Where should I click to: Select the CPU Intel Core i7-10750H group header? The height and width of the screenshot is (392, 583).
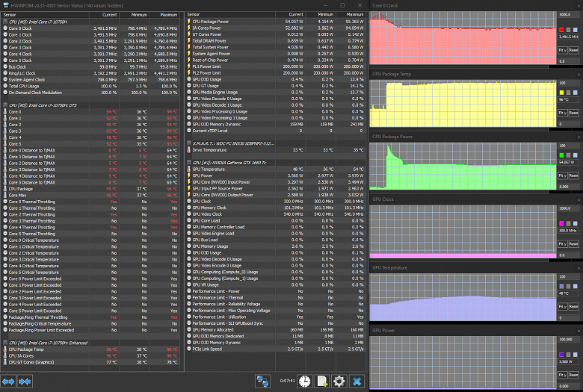pyautogui.click(x=37, y=22)
